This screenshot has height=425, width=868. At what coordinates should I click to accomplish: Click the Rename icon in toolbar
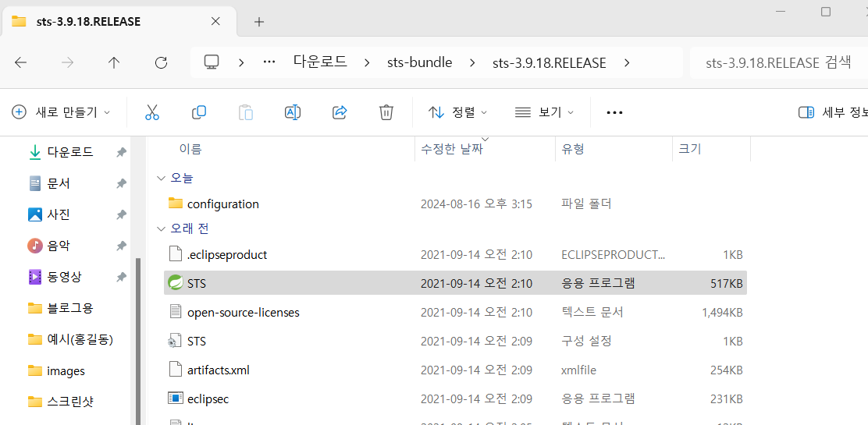click(x=292, y=112)
